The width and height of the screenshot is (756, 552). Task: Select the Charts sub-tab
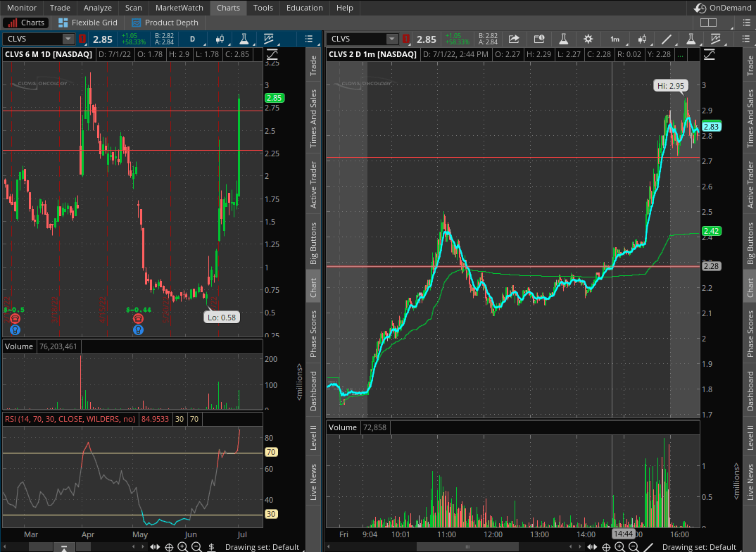[x=26, y=23]
